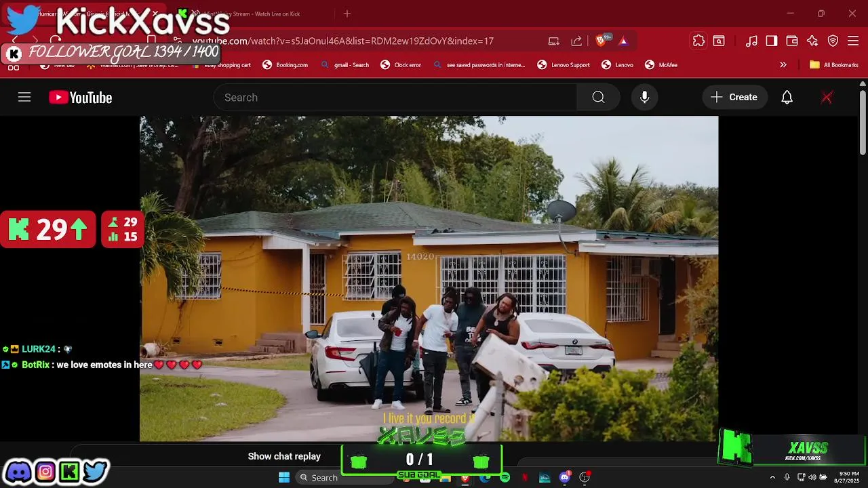Open YouTube notifications bell
This screenshot has height=488, width=868.
[x=787, y=97]
